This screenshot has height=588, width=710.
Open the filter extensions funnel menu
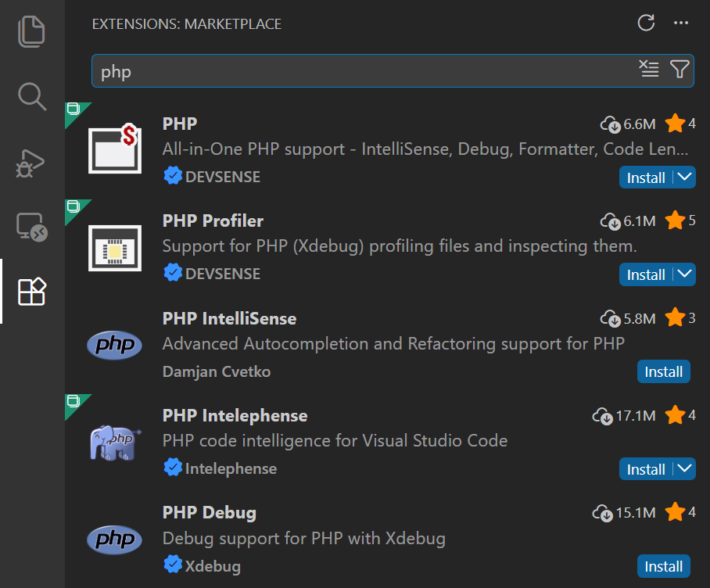[680, 70]
